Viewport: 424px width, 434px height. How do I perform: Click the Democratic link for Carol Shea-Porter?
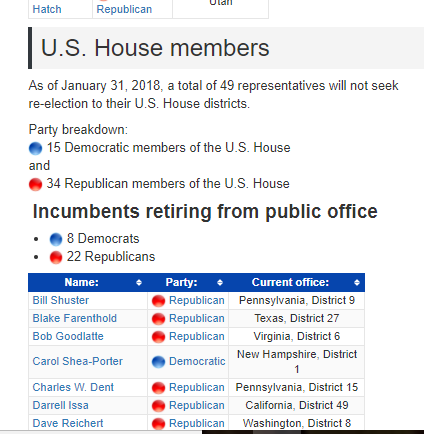click(197, 361)
